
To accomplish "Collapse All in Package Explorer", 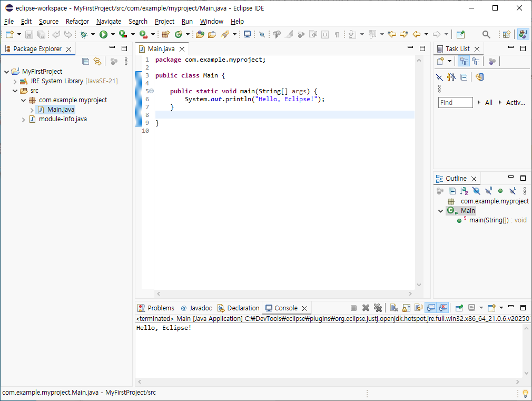I will tap(86, 62).
